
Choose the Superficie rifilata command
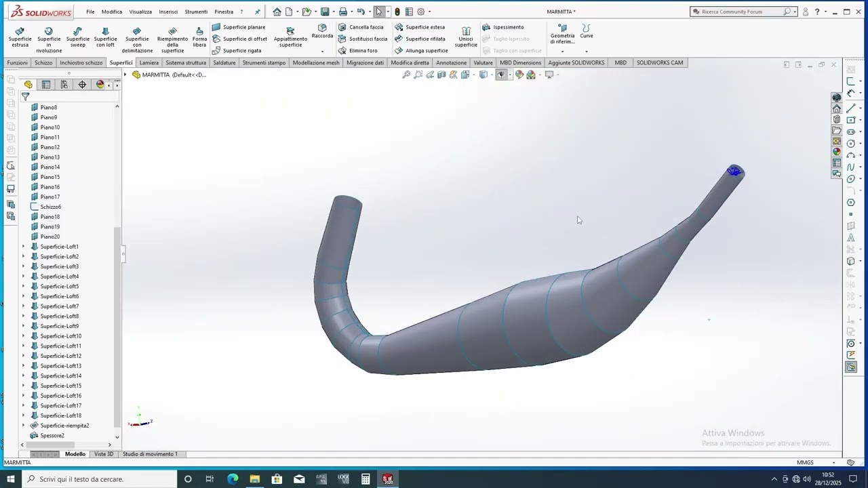pos(420,39)
